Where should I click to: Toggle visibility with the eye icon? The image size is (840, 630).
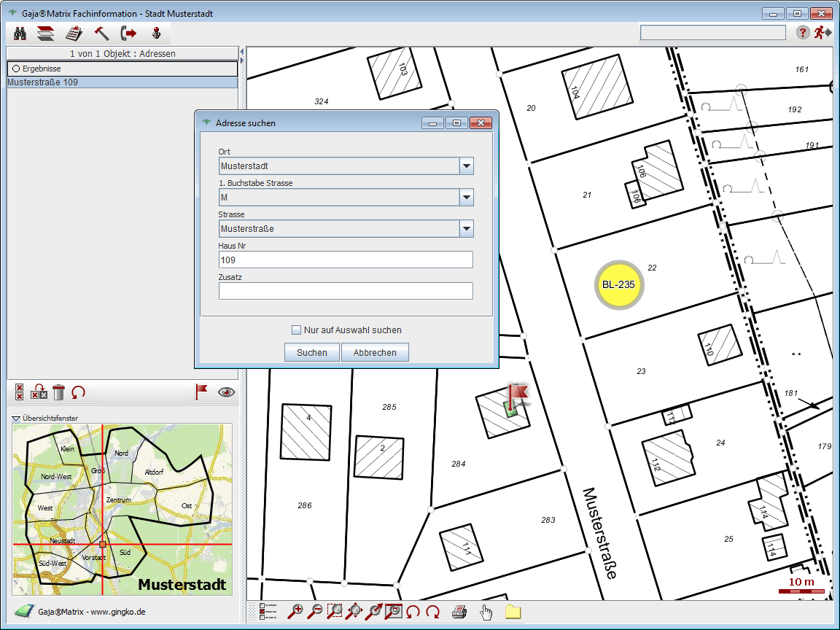[227, 392]
